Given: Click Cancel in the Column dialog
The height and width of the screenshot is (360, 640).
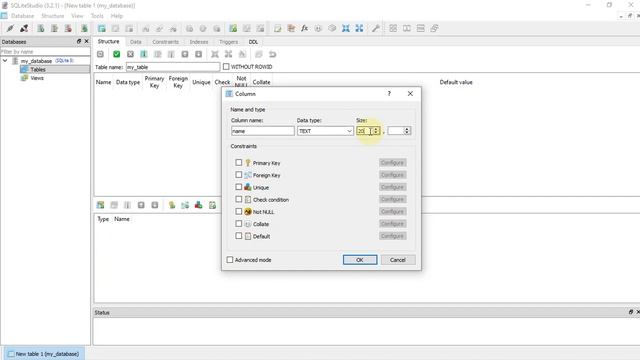Looking at the screenshot, I should coord(398,260).
